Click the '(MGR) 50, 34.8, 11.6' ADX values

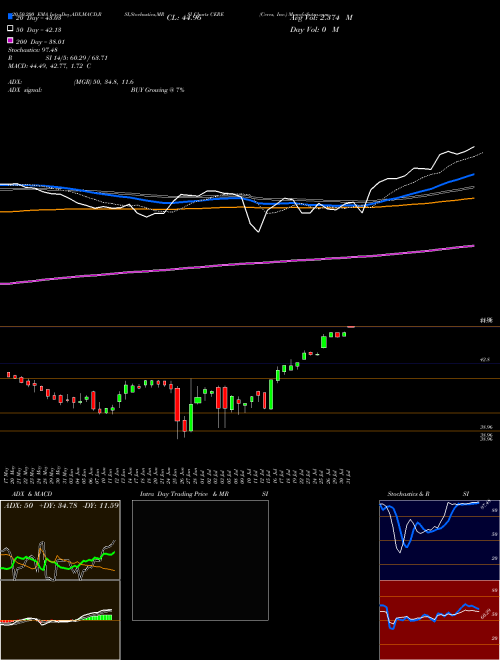pyautogui.click(x=104, y=82)
